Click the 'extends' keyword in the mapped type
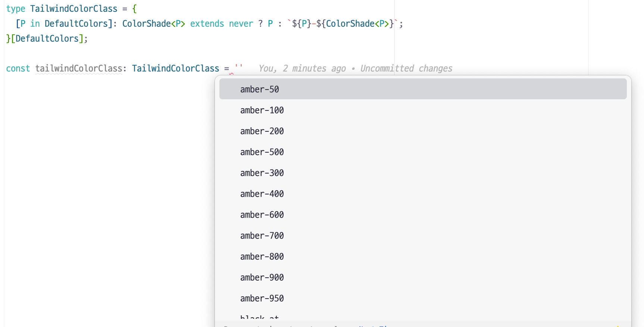 [207, 24]
